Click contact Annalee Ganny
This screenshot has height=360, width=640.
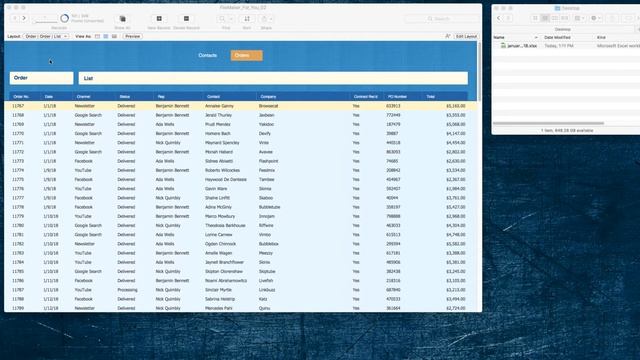pyautogui.click(x=219, y=106)
